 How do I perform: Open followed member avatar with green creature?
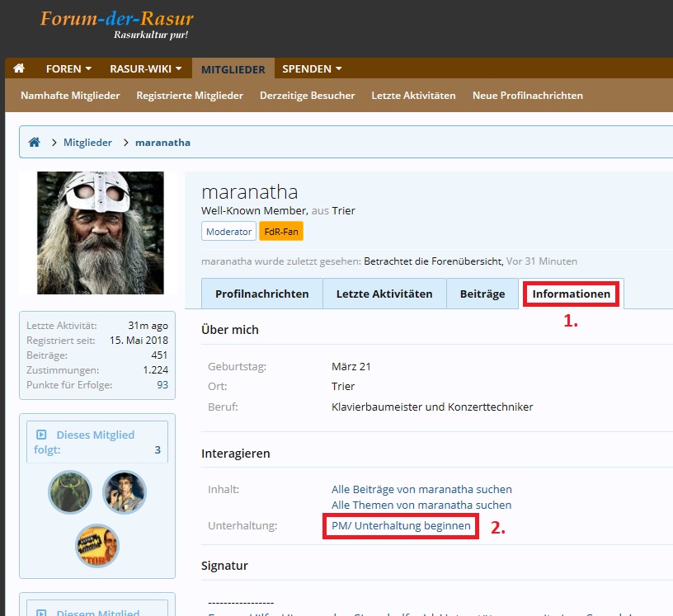pyautogui.click(x=70, y=492)
